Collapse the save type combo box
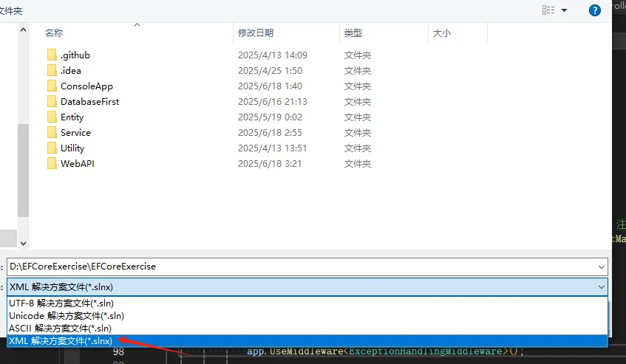The height and width of the screenshot is (364, 626). pos(599,287)
